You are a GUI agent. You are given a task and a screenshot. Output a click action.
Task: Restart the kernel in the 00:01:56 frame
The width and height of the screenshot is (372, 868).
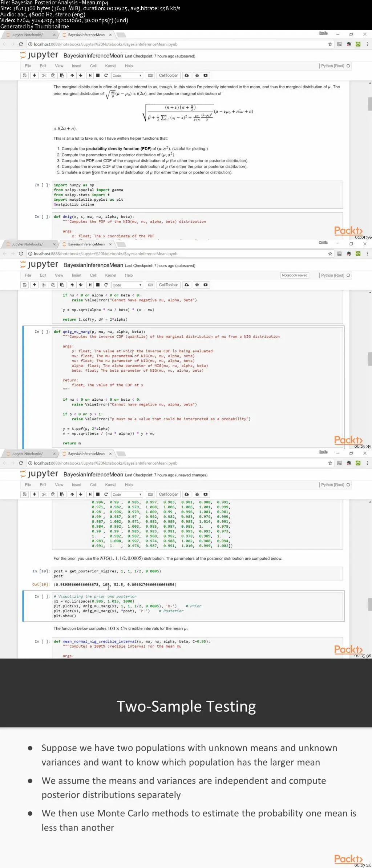tap(106, 76)
